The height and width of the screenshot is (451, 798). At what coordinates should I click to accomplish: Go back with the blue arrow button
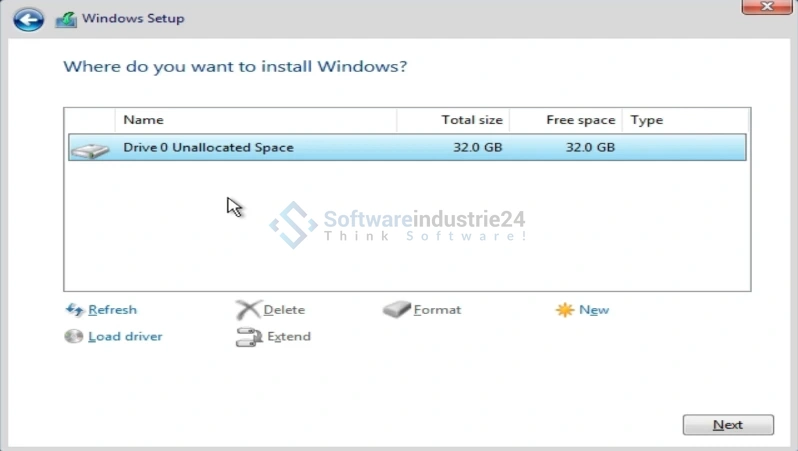tap(28, 20)
